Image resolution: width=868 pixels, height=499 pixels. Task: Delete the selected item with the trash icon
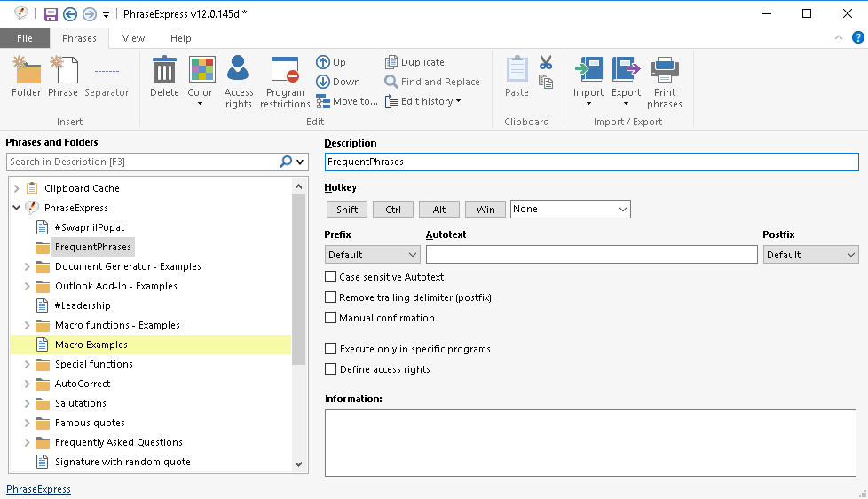pyautogui.click(x=164, y=77)
